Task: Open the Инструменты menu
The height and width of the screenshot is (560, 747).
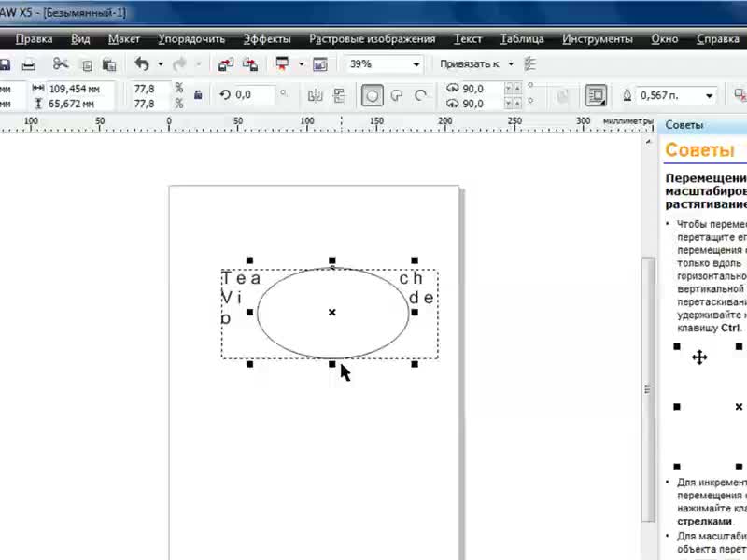Action: 598,39
